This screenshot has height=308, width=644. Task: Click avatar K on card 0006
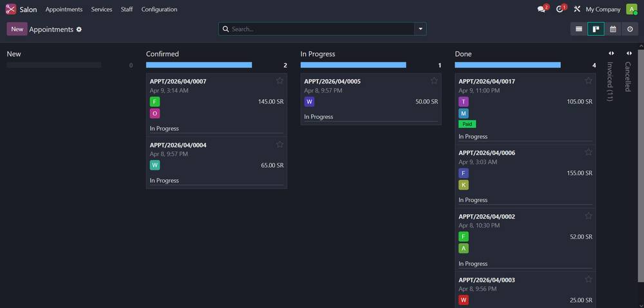click(x=464, y=185)
